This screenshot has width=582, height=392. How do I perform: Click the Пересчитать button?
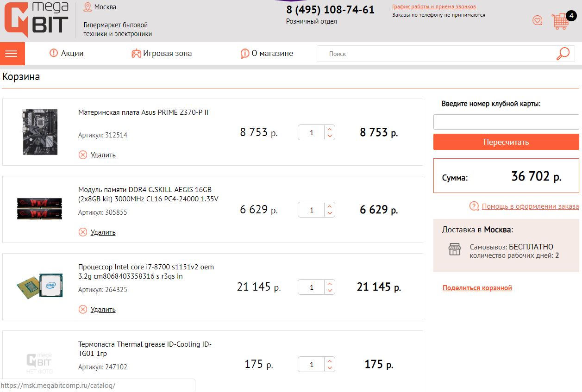tap(506, 142)
